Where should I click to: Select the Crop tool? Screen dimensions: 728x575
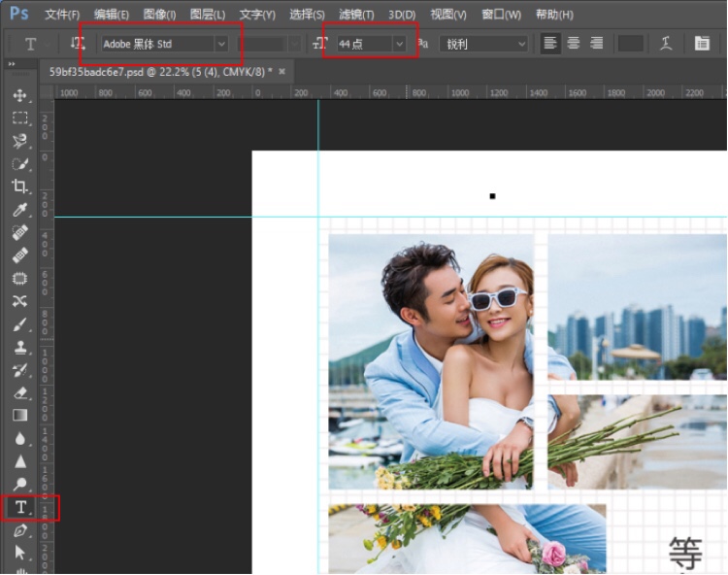pos(19,186)
